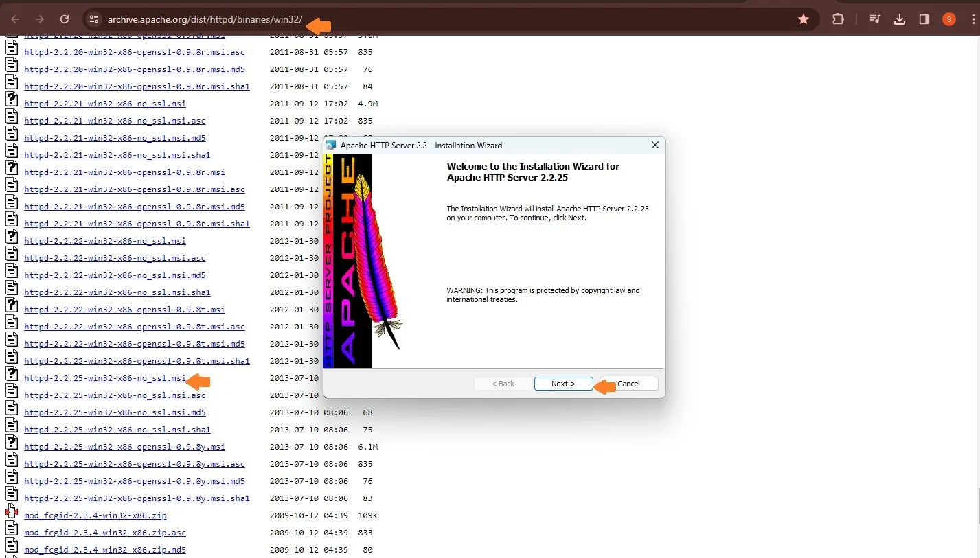This screenshot has width=980, height=558.
Task: Click text icon beside httpd-2.2.20-win32-x86-openssl-0.9.8r.msi.asc
Action: (12, 48)
